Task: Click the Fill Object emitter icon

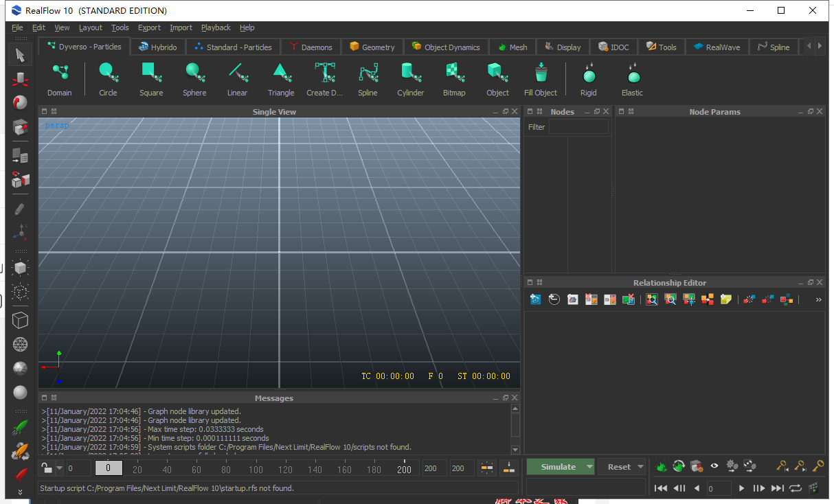Action: [x=541, y=73]
